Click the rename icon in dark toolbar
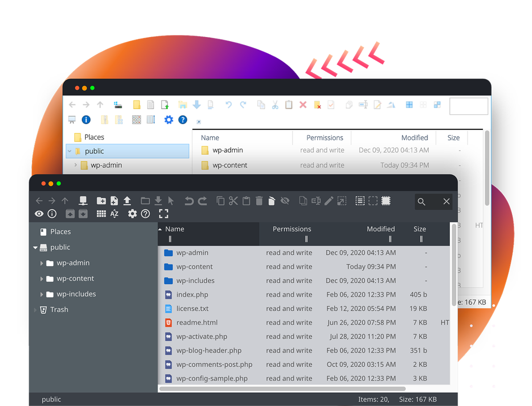The width and height of the screenshot is (532, 406). coord(316,201)
